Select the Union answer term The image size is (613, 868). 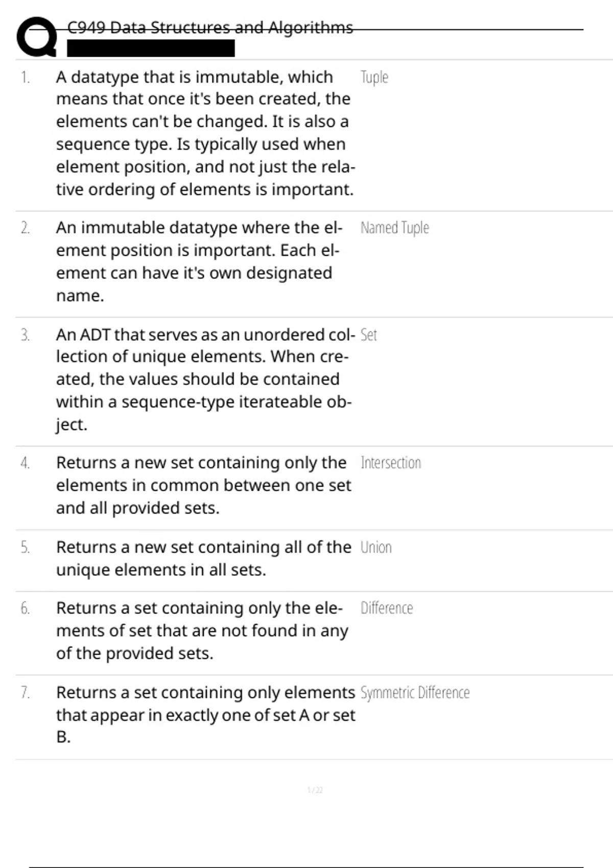375,547
